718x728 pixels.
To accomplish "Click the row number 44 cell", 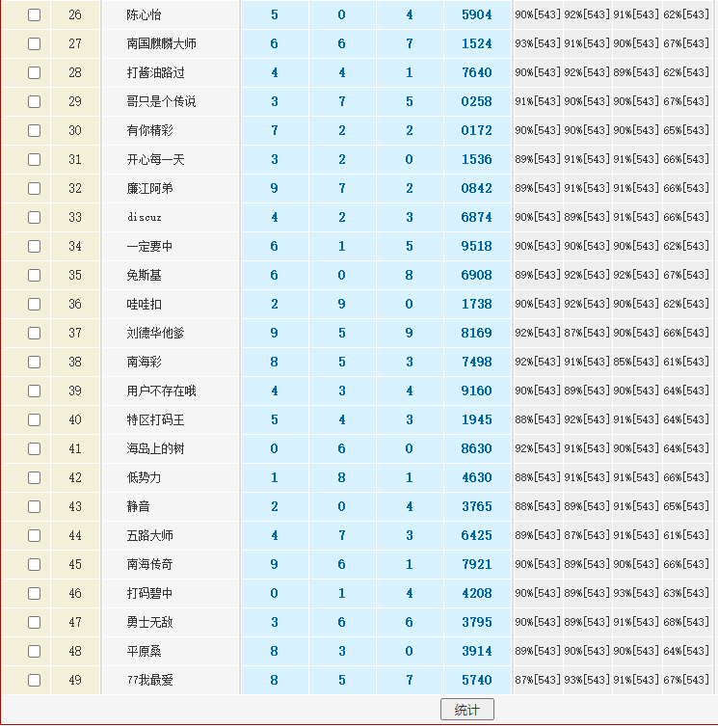I will (x=75, y=536).
